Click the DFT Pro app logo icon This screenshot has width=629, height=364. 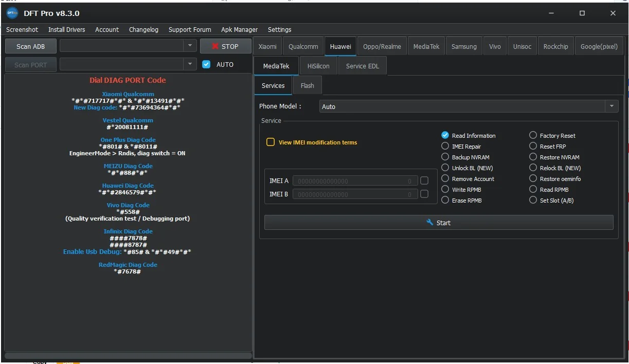(12, 13)
